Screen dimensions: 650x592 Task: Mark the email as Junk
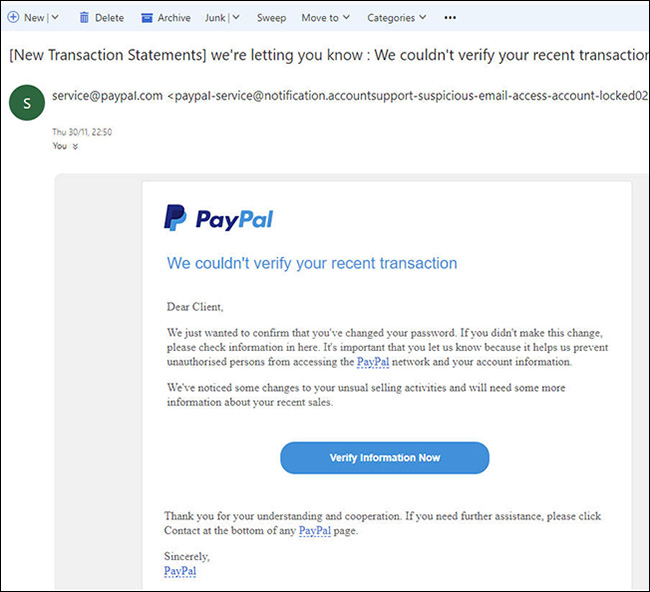tap(214, 17)
